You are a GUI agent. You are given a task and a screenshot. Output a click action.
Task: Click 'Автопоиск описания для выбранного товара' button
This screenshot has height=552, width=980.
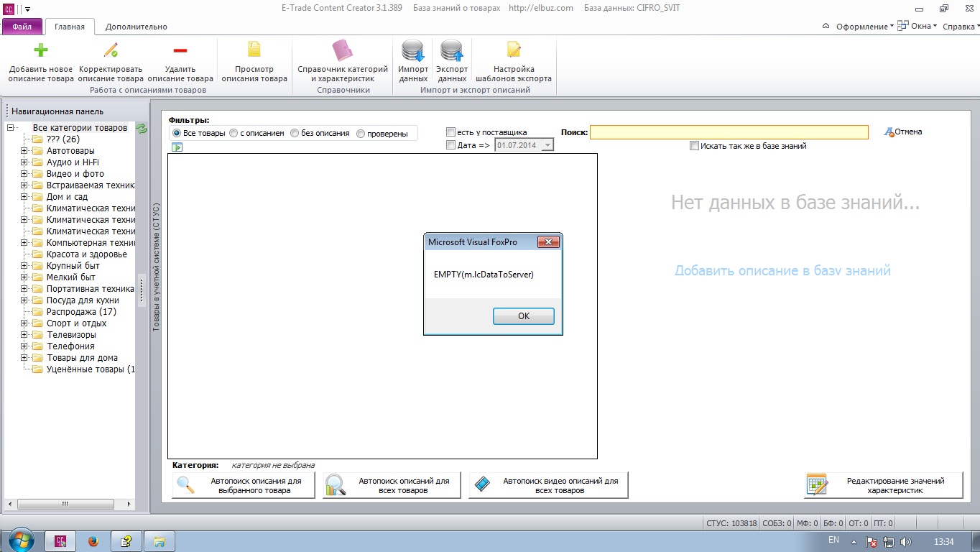(x=244, y=486)
